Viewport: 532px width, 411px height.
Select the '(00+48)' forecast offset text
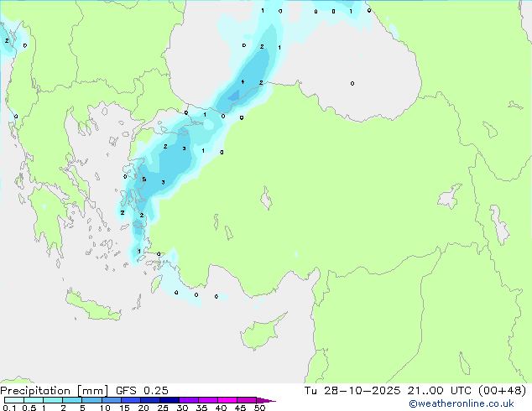(502, 391)
